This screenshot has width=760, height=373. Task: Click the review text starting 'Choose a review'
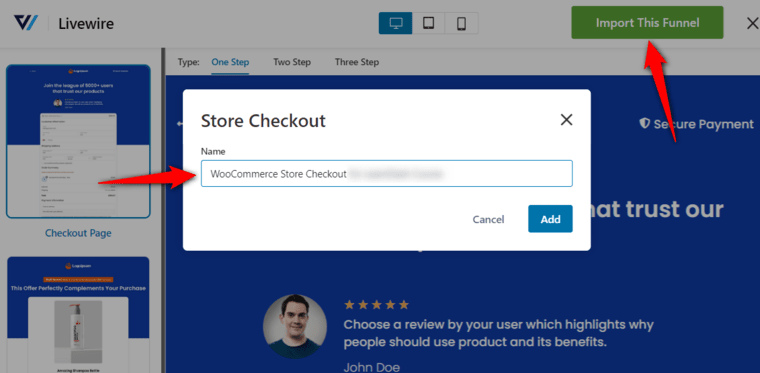[499, 333]
